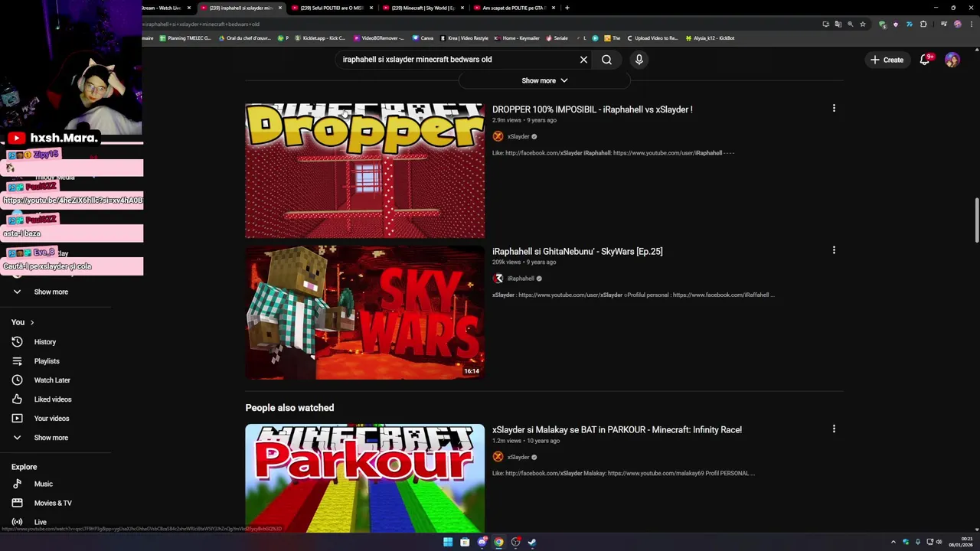Click iRaphahell channel name under SkyWars video
This screenshot has width=980, height=551.
tap(521, 279)
